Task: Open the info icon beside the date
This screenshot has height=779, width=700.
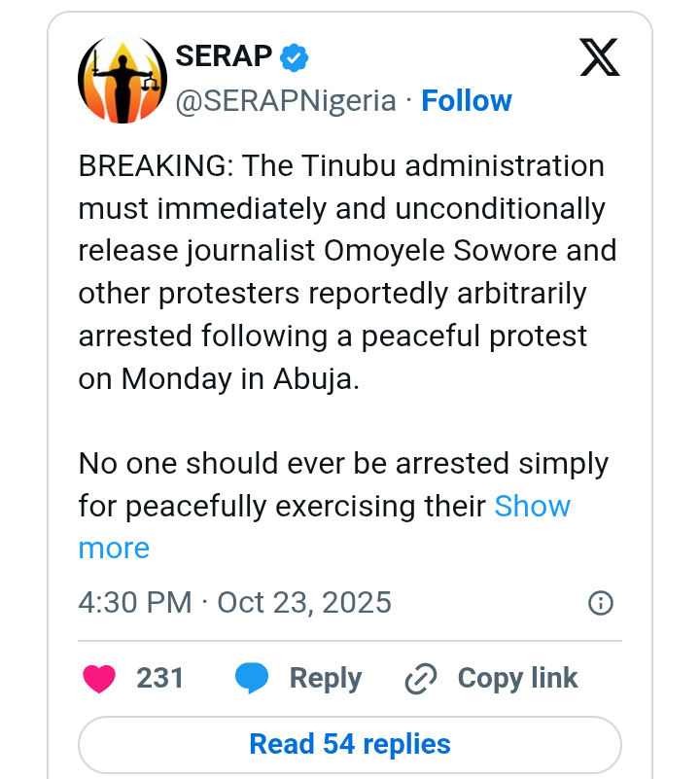Action: (601, 603)
